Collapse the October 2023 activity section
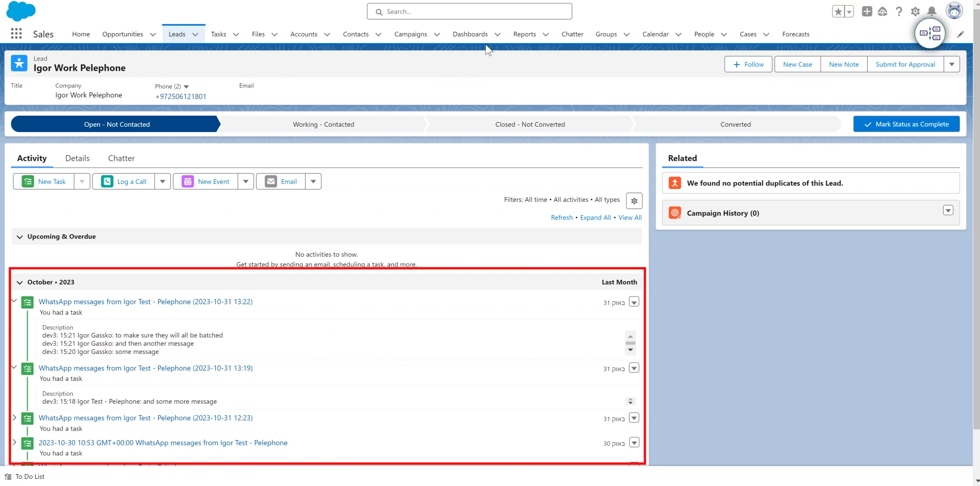The height and width of the screenshot is (486, 980). click(20, 282)
